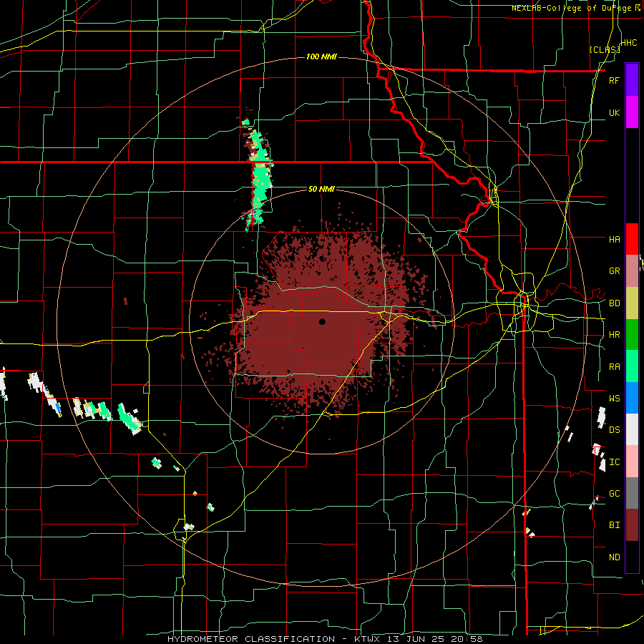Click the RA light-green legend swatch

click(x=632, y=366)
